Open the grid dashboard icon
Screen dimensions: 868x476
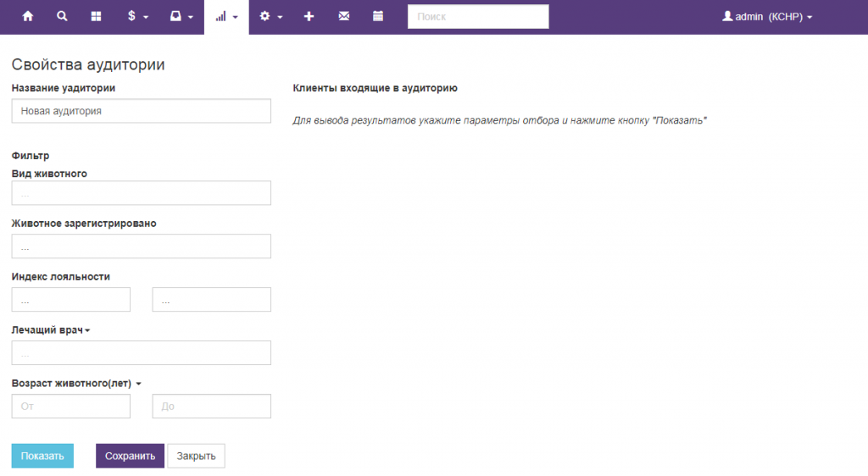97,17
